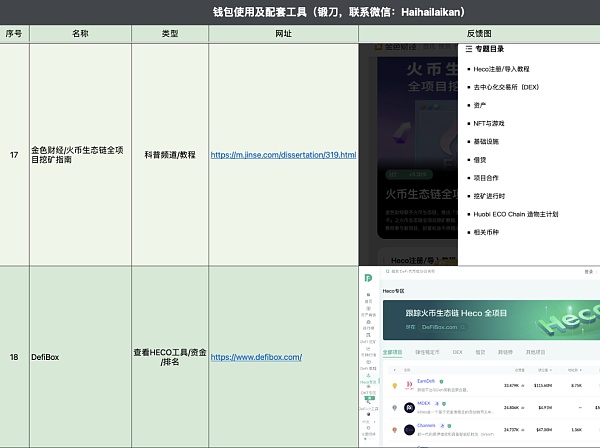Select the 弹性稳定币 tab
The image size is (600, 448).
[x=427, y=352]
